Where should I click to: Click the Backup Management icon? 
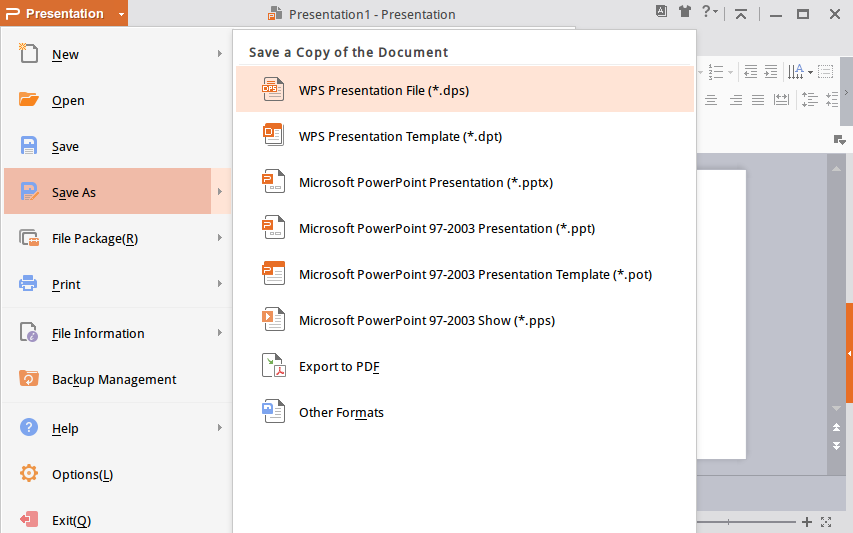[29, 378]
